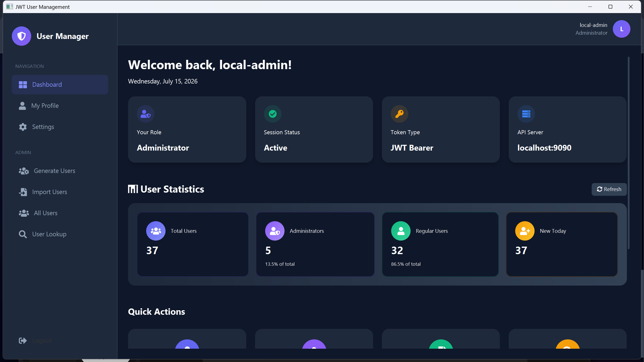
Task: Maximize the JWT User Management window
Action: tap(610, 7)
